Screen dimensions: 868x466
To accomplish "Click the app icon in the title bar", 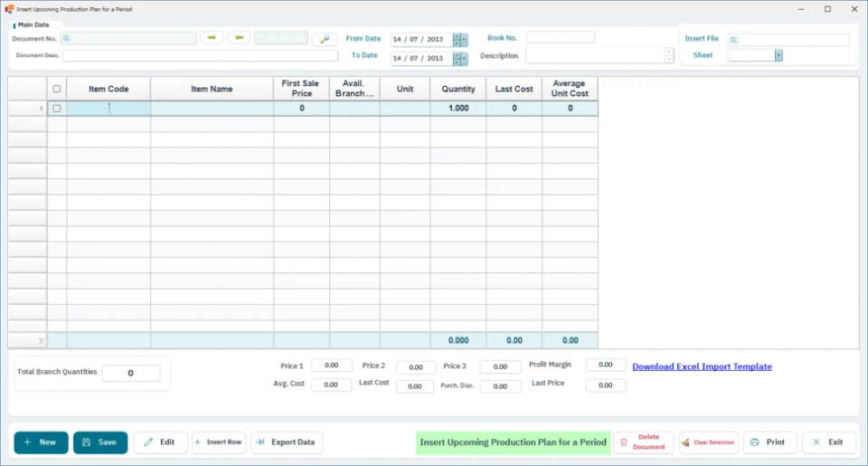I will pos(9,9).
